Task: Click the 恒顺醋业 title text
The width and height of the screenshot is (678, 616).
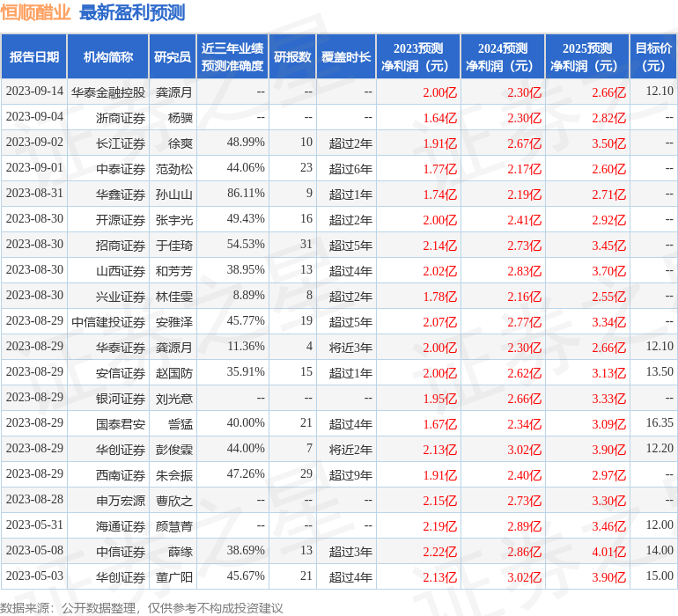Action: [x=35, y=12]
